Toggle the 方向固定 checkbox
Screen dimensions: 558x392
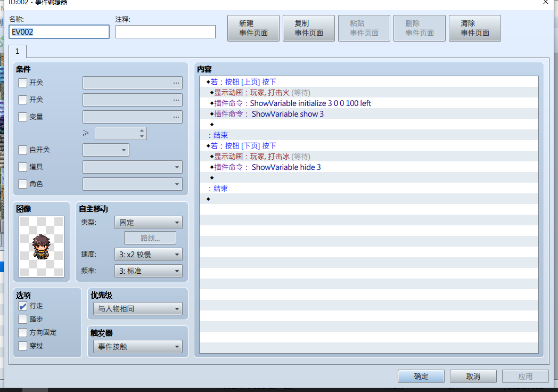22,332
